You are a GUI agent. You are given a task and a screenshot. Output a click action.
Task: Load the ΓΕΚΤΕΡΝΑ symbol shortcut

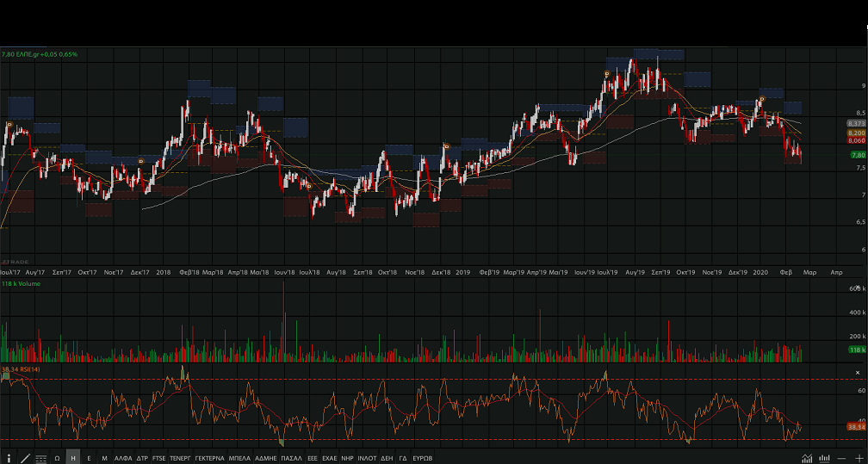(x=209, y=458)
